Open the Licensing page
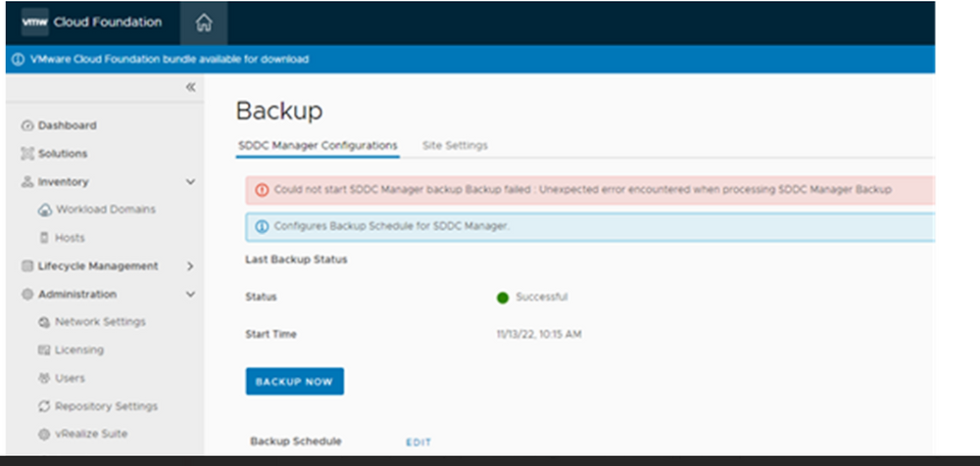 click(x=79, y=349)
